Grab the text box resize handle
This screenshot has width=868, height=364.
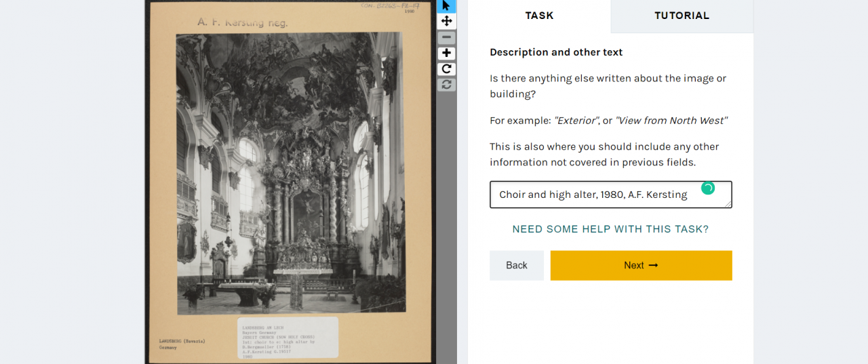(x=728, y=204)
